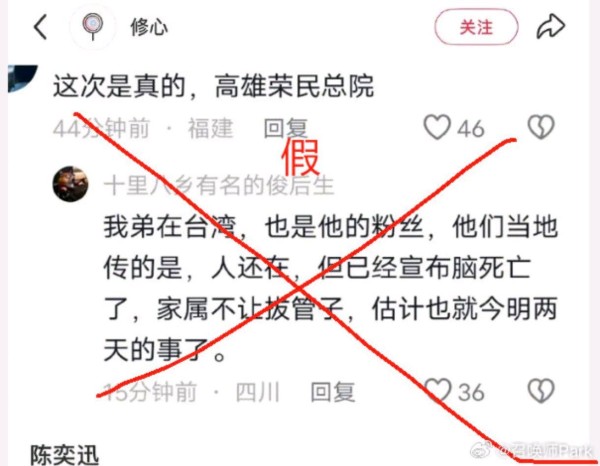Tap the 福建 location label
Image resolution: width=600 pixels, height=466 pixels.
[210, 128]
